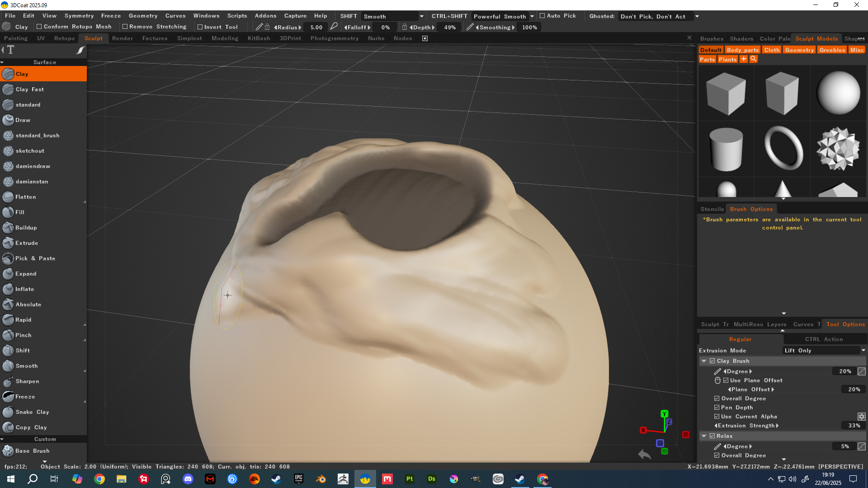Open Blender from the taskbar

(321, 479)
